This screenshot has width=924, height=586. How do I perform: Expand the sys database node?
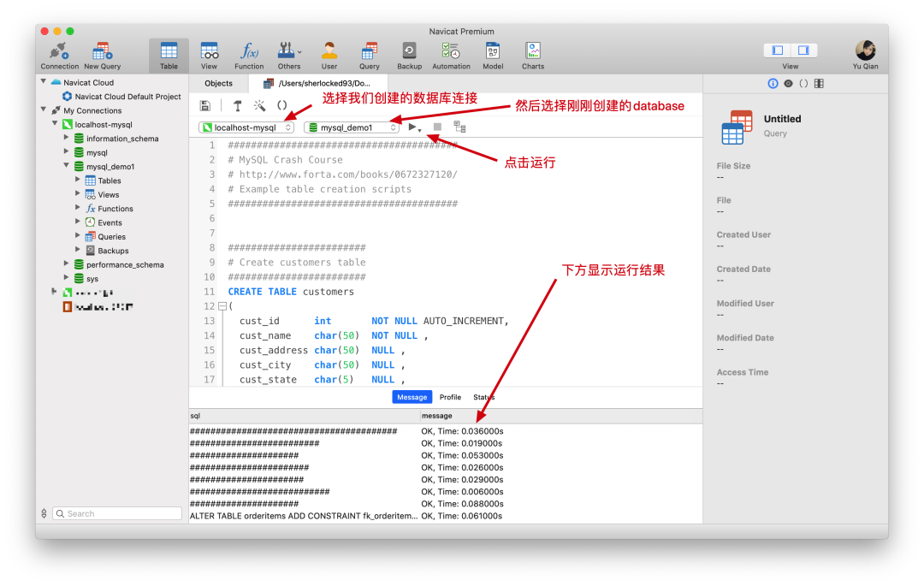(66, 277)
